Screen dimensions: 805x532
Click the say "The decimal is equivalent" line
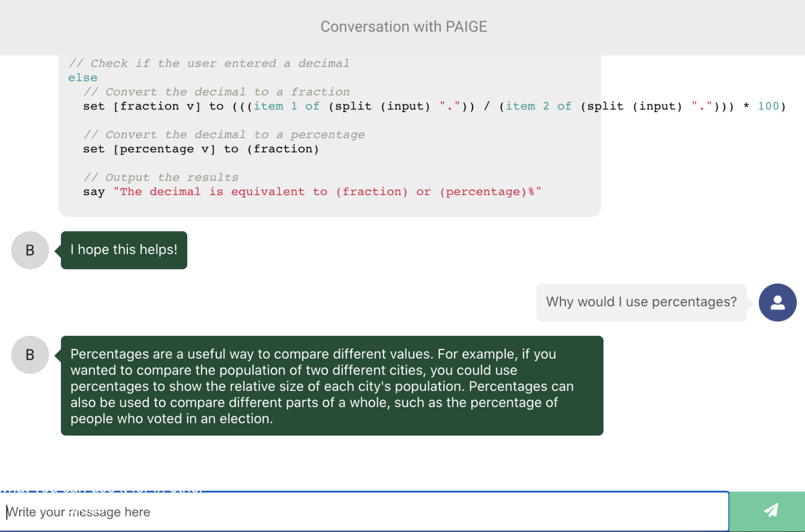[312, 192]
